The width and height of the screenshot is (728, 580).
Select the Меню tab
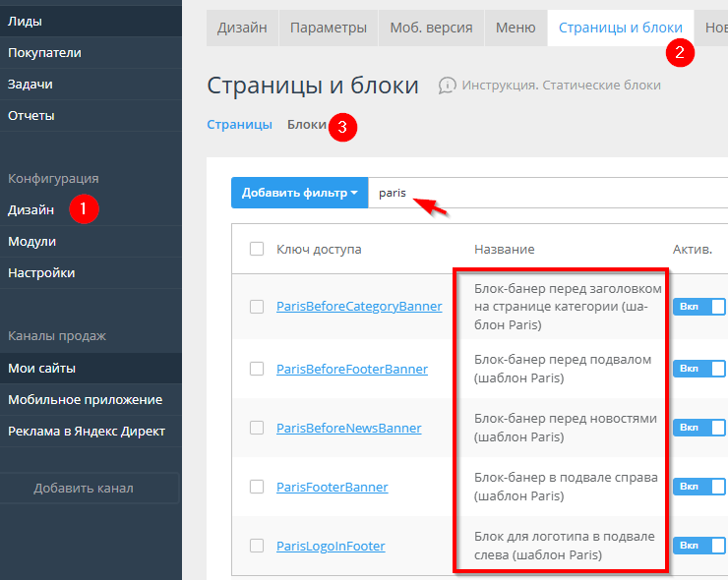516,28
